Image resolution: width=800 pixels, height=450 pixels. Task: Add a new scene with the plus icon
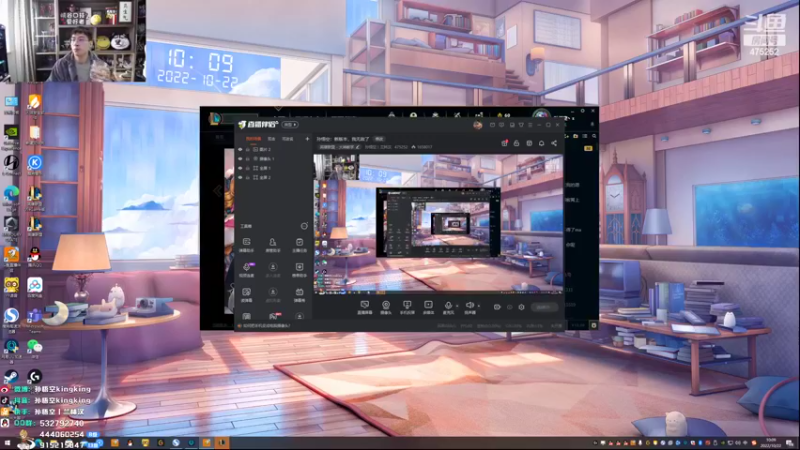tap(307, 139)
